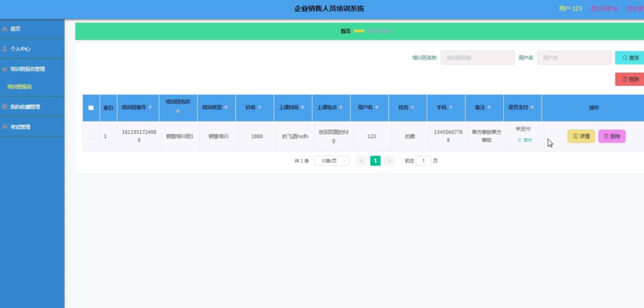Sort by 用户名 using its sort arrows
Viewport: 644px width, 308px height.
click(x=376, y=107)
